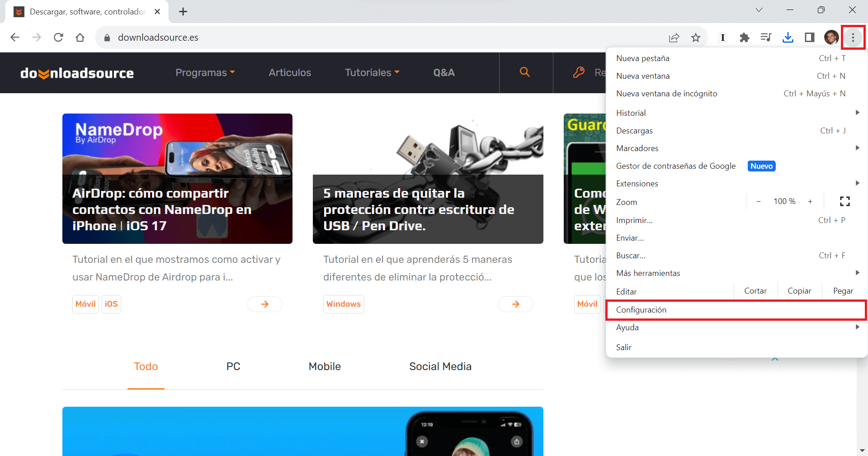Open the profile avatar
868x456 pixels.
pyautogui.click(x=831, y=38)
